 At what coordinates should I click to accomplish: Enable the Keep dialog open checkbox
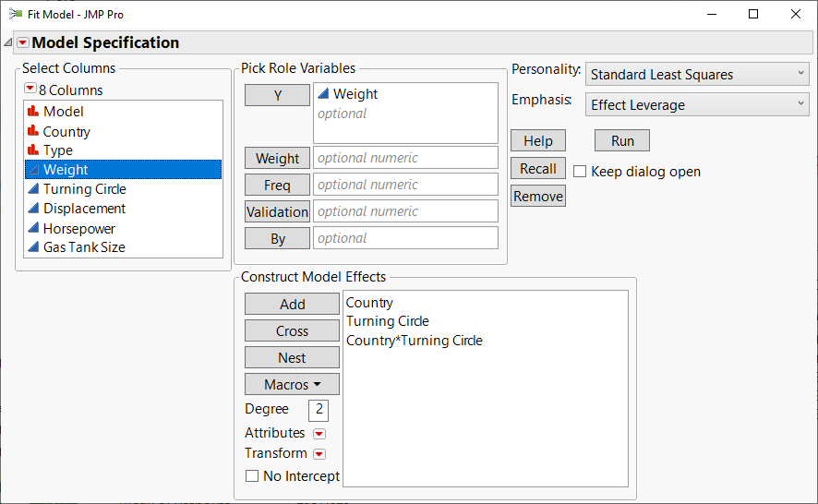click(x=581, y=172)
